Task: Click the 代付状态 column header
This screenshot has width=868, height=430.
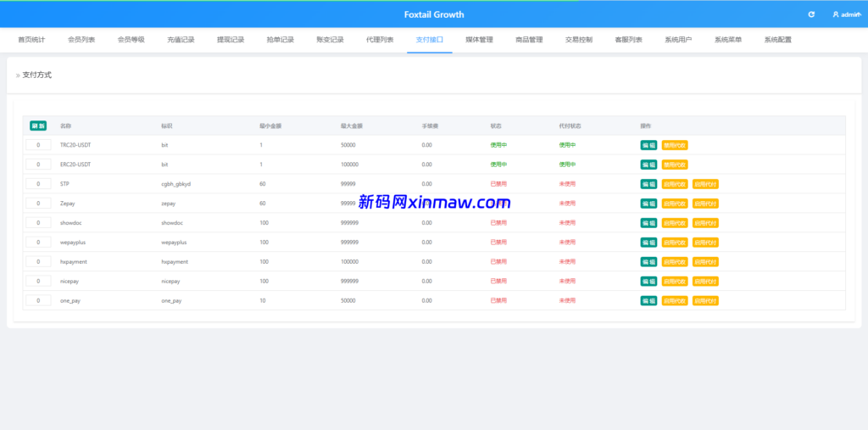Action: click(x=570, y=126)
